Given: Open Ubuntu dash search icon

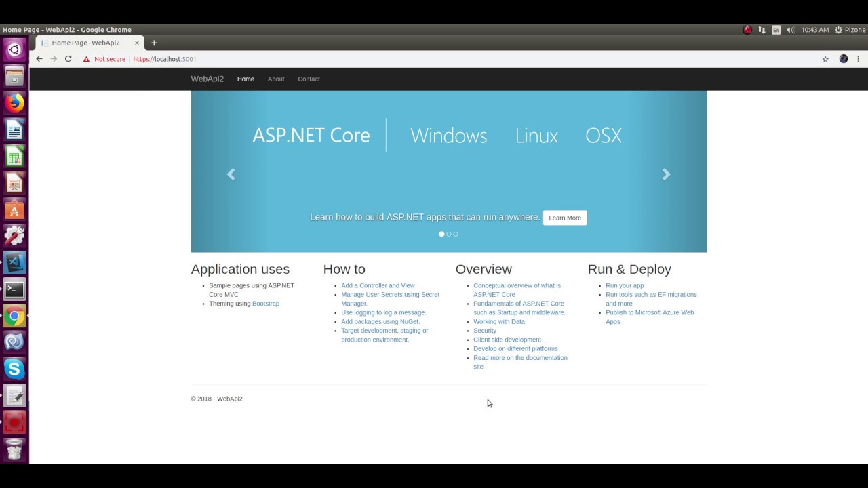Looking at the screenshot, I should [14, 49].
